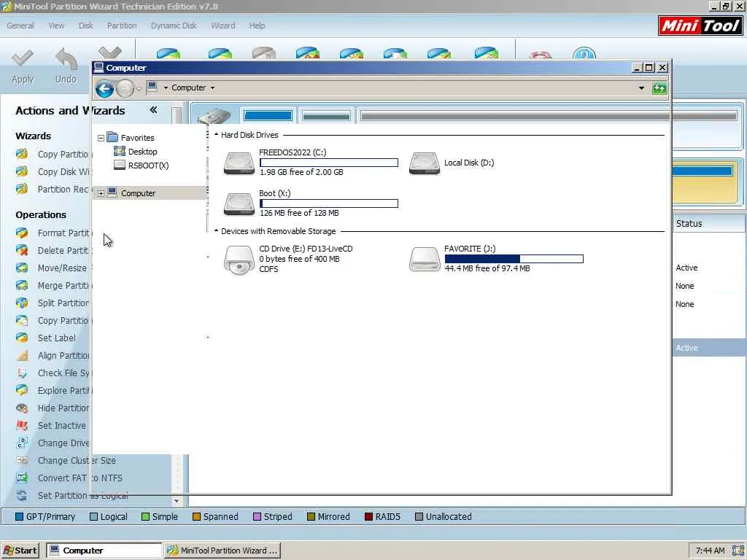
Task: Click the scroll-down arrow of Actions panel
Action: point(177,500)
